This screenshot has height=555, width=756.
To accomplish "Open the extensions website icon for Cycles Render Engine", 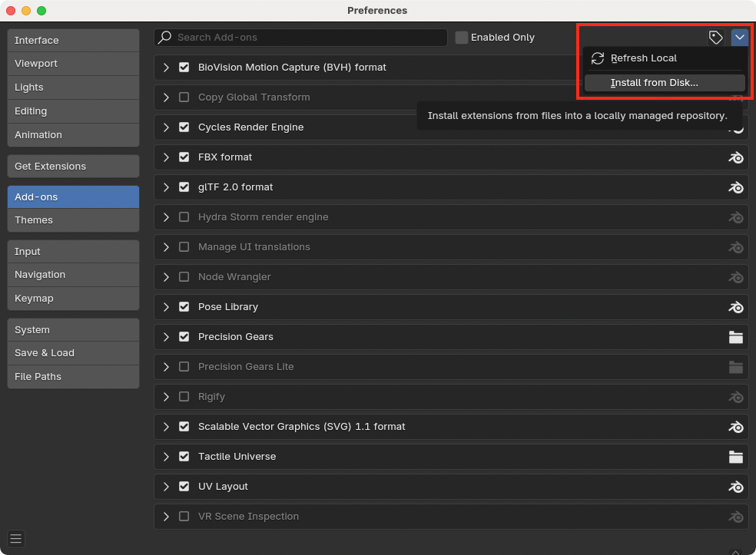I will (x=736, y=127).
